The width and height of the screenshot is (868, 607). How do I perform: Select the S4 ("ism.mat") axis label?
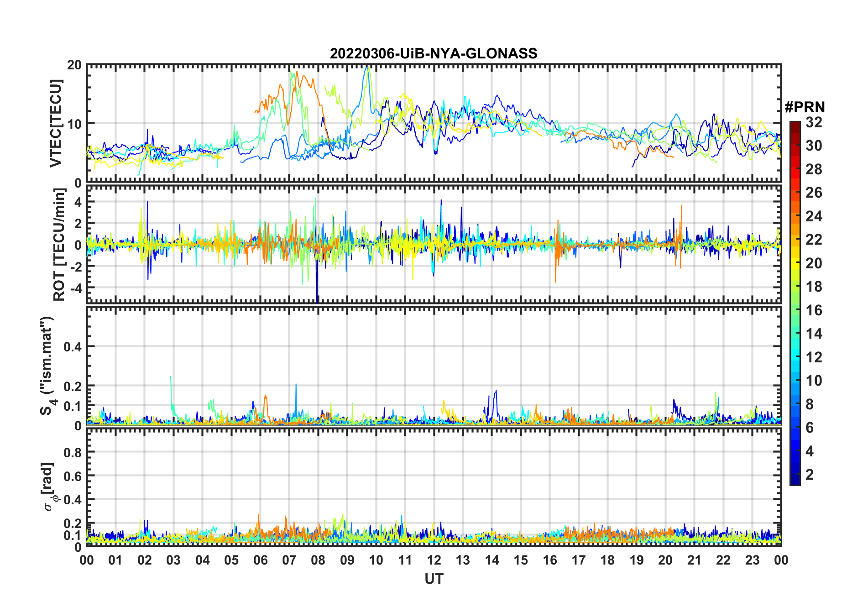47,366
